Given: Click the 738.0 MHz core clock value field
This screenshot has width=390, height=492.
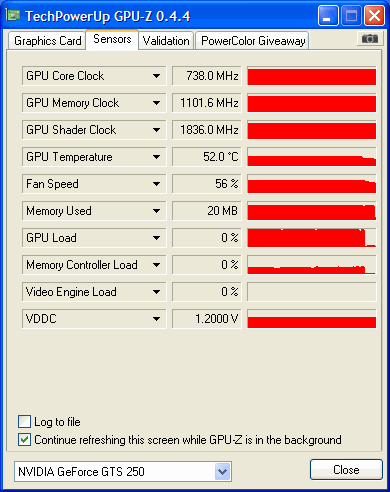Looking at the screenshot, I should 207,76.
